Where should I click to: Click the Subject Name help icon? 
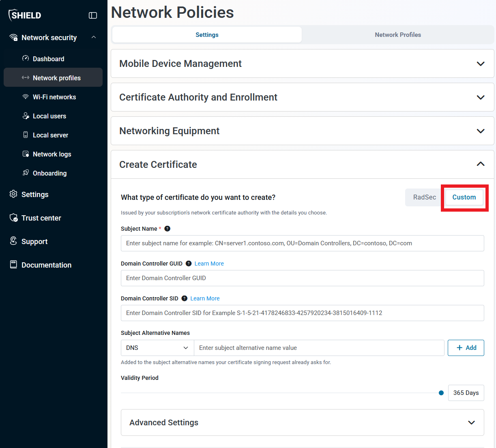167,229
